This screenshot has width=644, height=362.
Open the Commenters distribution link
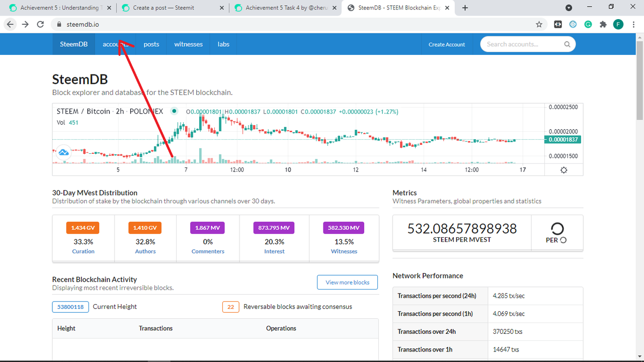pyautogui.click(x=208, y=251)
